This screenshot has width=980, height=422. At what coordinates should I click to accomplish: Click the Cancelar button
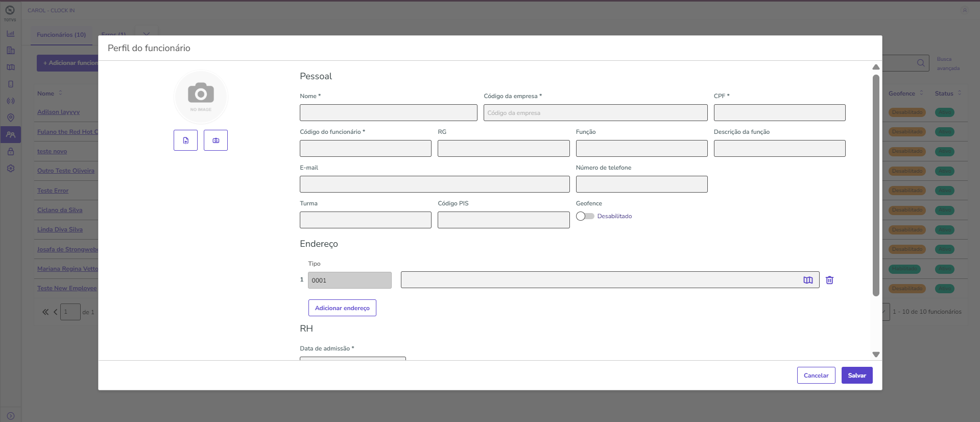pyautogui.click(x=816, y=376)
